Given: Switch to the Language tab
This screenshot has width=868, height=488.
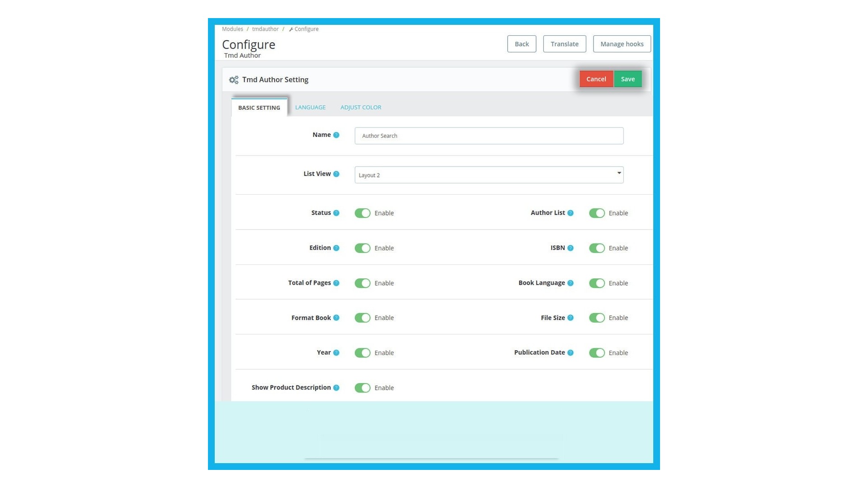Looking at the screenshot, I should point(310,108).
